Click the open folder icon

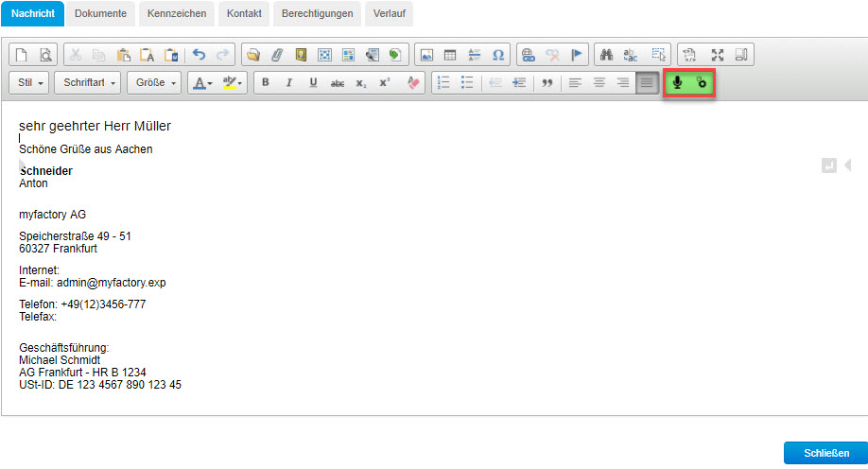[x=253, y=55]
